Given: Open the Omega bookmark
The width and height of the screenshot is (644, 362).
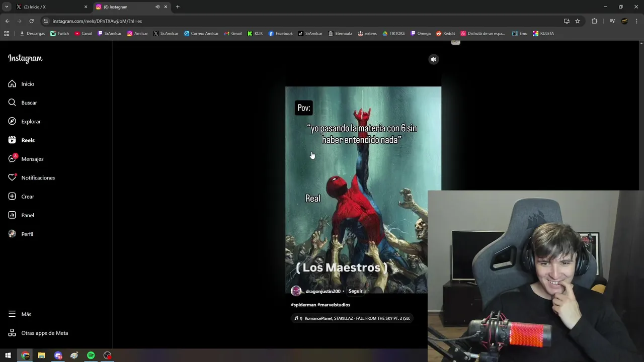Looking at the screenshot, I should pos(421,34).
